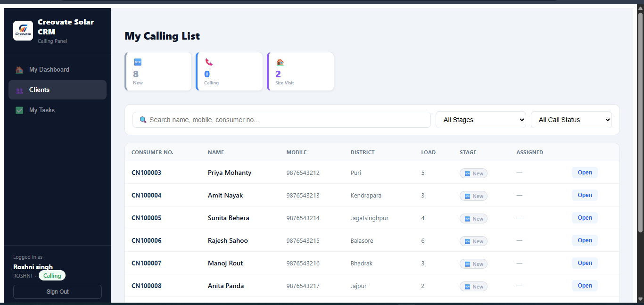This screenshot has height=305, width=644.
Task: Click the Sign Out button
Action: (58, 292)
